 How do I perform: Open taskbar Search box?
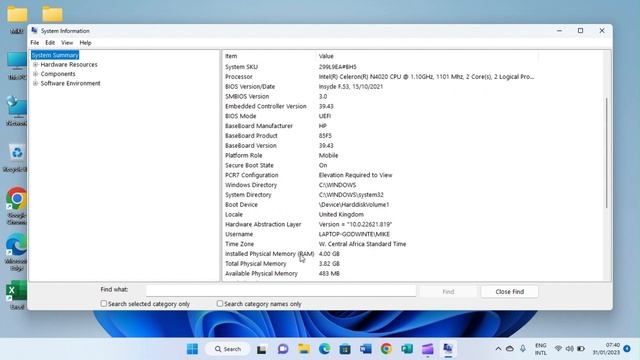[x=227, y=349]
